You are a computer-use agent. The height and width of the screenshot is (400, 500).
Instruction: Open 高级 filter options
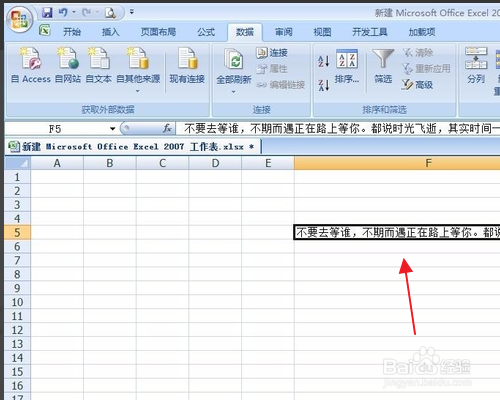pyautogui.click(x=417, y=85)
